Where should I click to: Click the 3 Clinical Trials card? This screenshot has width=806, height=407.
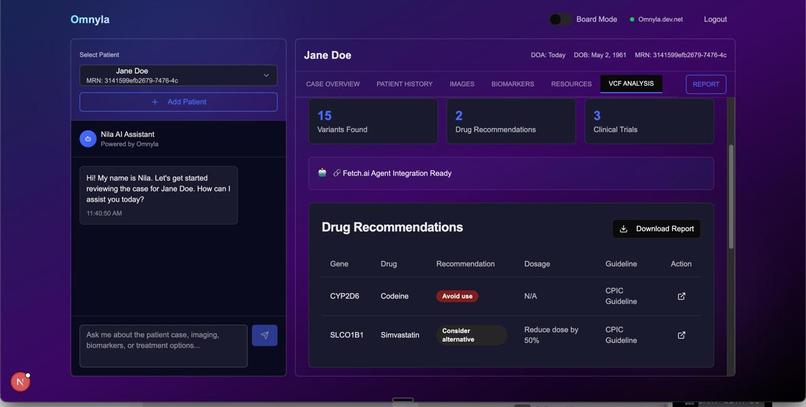[x=649, y=121]
